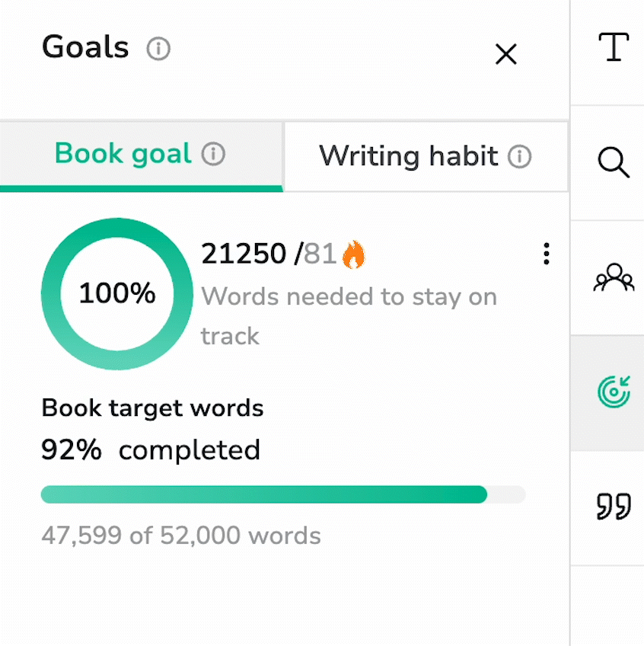Click the info icon beside Writing habit

point(520,157)
